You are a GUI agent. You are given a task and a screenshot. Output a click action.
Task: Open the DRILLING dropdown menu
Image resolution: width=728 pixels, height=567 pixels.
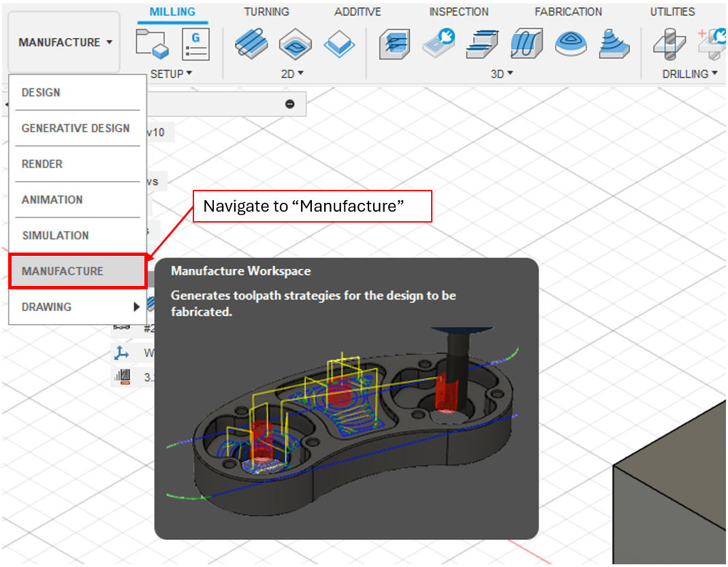(x=690, y=74)
